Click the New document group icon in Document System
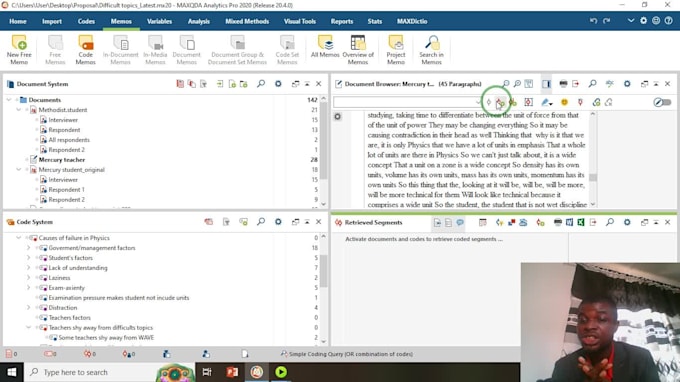This screenshot has width=680, height=382. coord(243,84)
